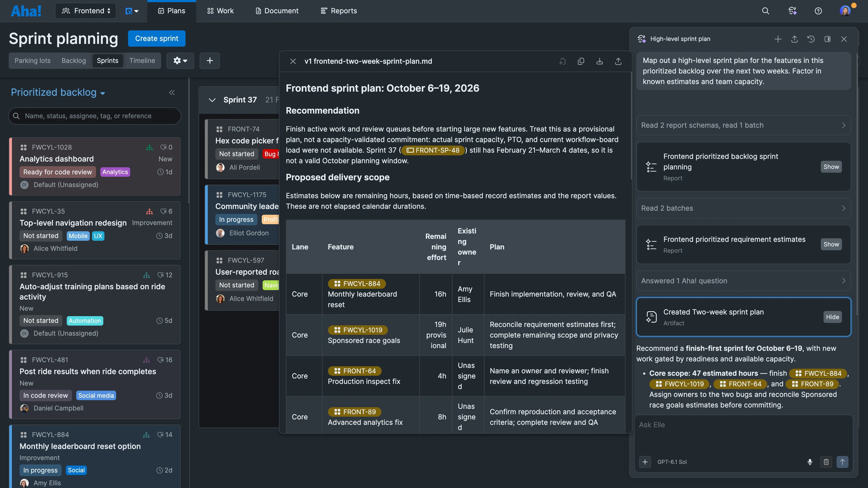
Task: Switch to Timeline tab
Action: coord(142,61)
